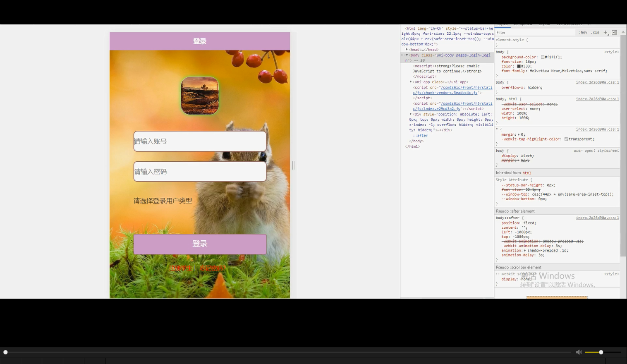Click the </html> closing tag line

point(412,146)
